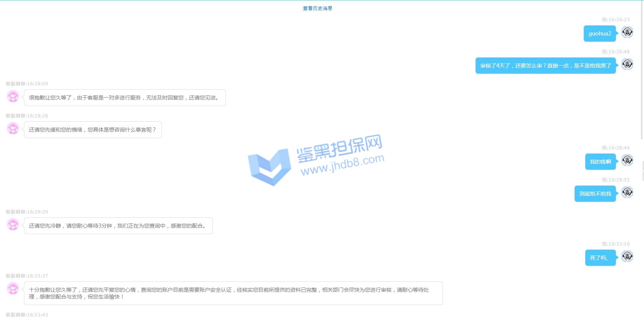The height and width of the screenshot is (318, 644).
Task: Click the 很抱歉让您久等了 reply bubble
Action: pyautogui.click(x=125, y=98)
